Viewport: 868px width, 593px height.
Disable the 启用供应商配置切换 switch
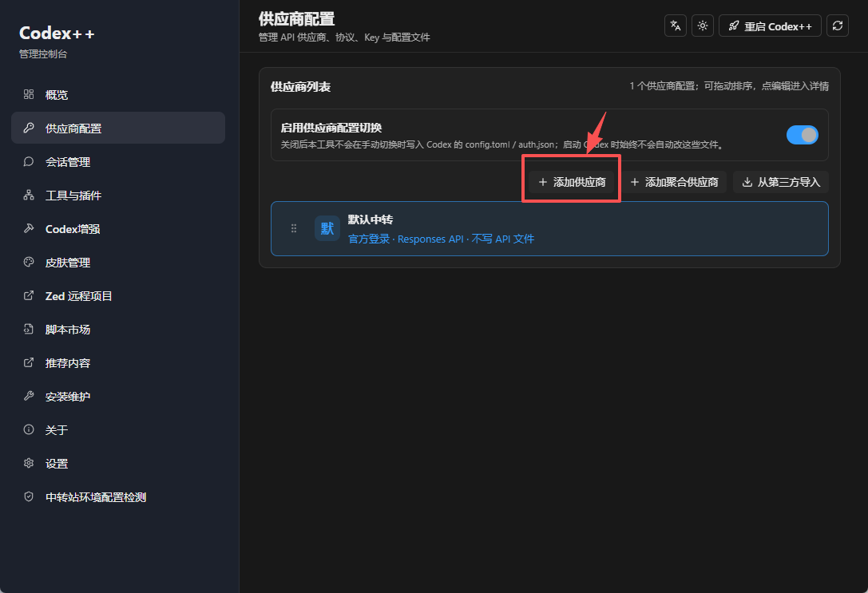[x=803, y=135]
